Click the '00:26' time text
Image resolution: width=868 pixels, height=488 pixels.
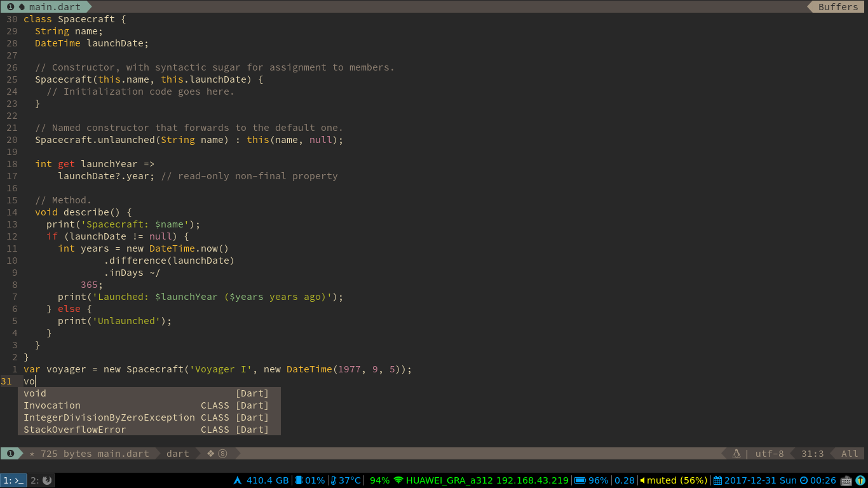[x=822, y=480]
